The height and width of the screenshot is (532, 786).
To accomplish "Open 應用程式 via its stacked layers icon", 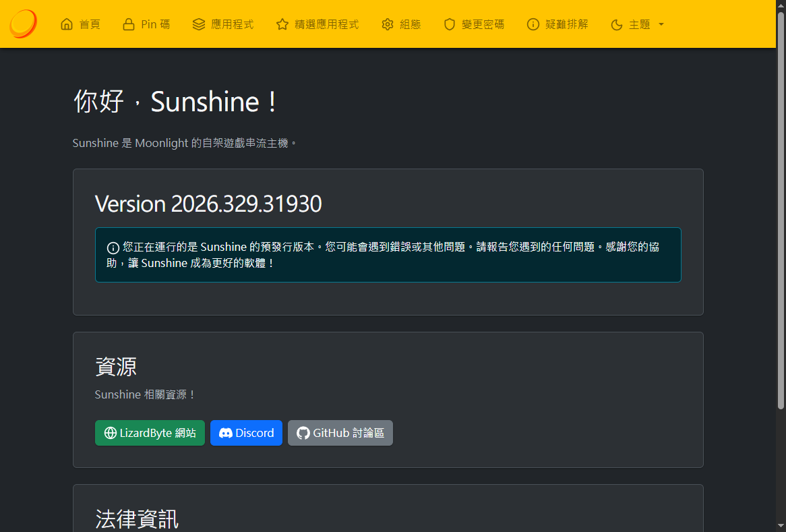I will tap(198, 24).
